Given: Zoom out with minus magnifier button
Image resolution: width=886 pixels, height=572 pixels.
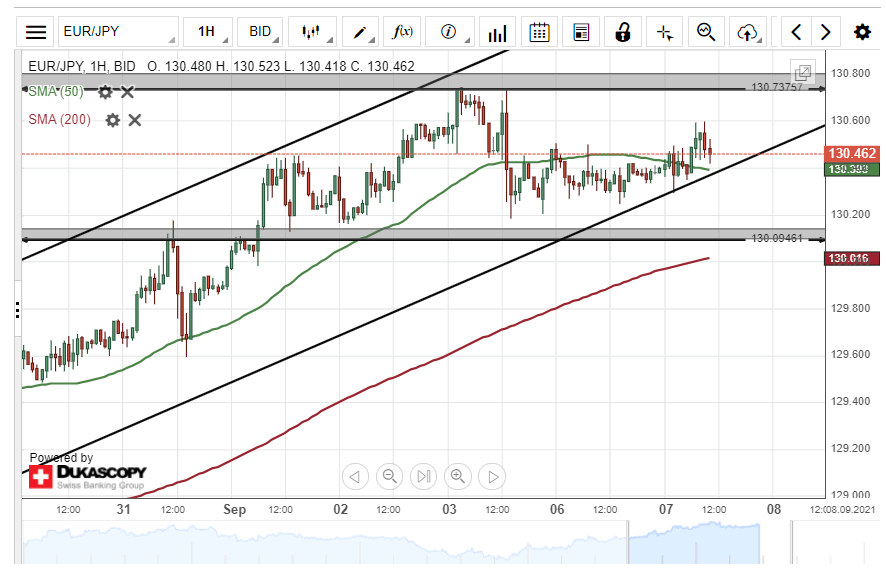Looking at the screenshot, I should [x=390, y=476].
